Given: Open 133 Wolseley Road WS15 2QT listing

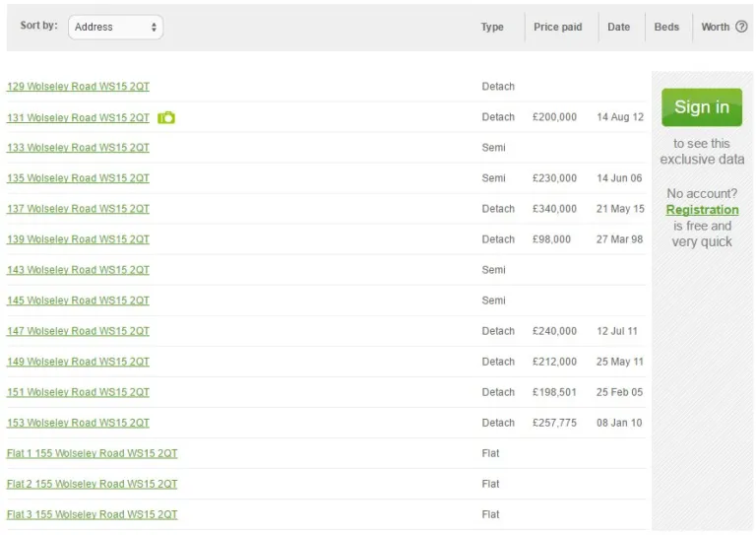Looking at the screenshot, I should click(78, 148).
